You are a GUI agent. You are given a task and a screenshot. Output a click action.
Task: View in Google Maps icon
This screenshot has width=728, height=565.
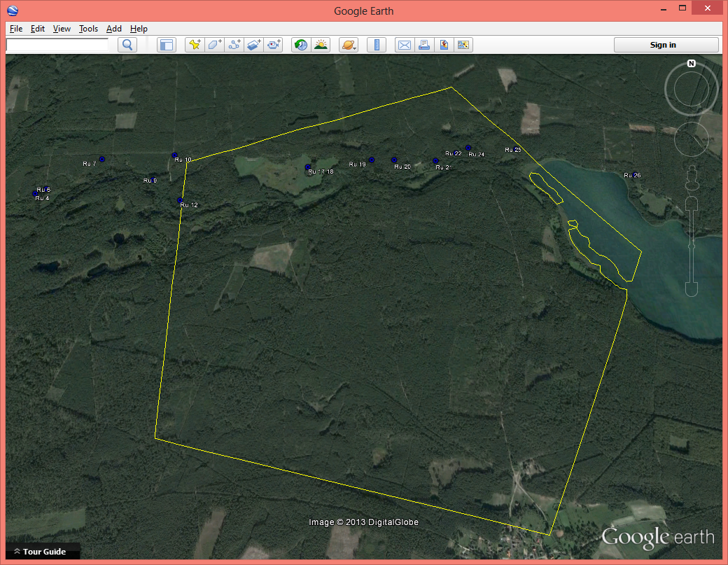[444, 45]
